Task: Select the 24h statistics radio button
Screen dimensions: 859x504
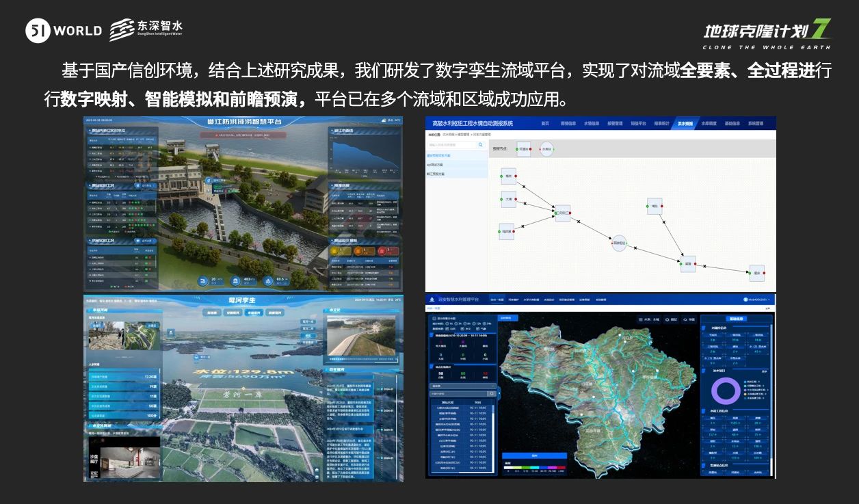Action: click(484, 323)
